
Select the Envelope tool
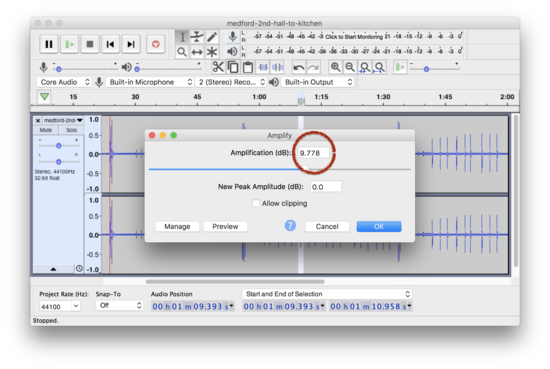(x=197, y=36)
